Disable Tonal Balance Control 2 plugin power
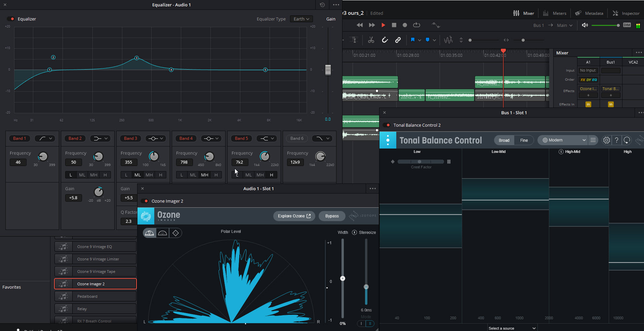Viewport: 644px width, 331px height. pos(387,125)
